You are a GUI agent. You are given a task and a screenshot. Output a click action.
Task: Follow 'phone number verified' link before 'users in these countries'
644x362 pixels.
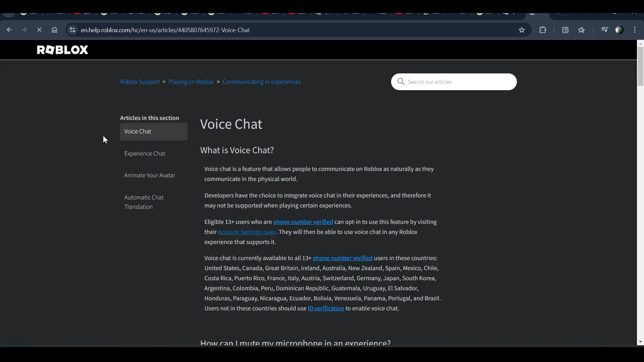pos(342,258)
